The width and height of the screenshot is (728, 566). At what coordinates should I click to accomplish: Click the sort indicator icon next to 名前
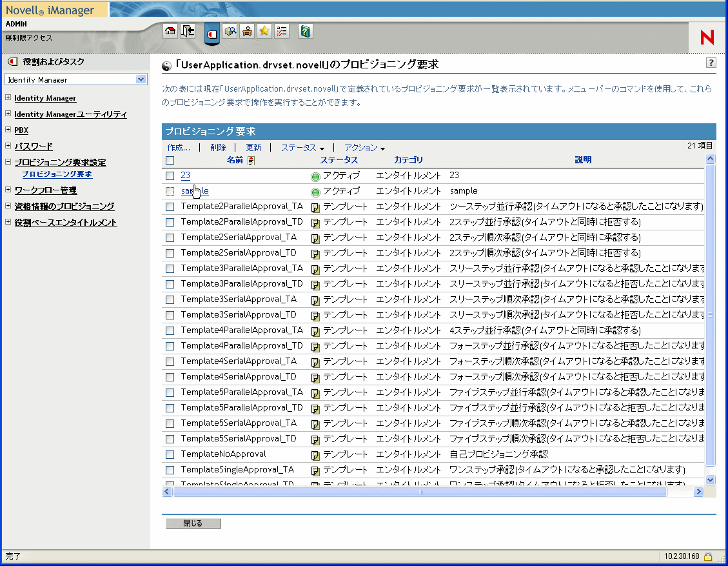[251, 160]
